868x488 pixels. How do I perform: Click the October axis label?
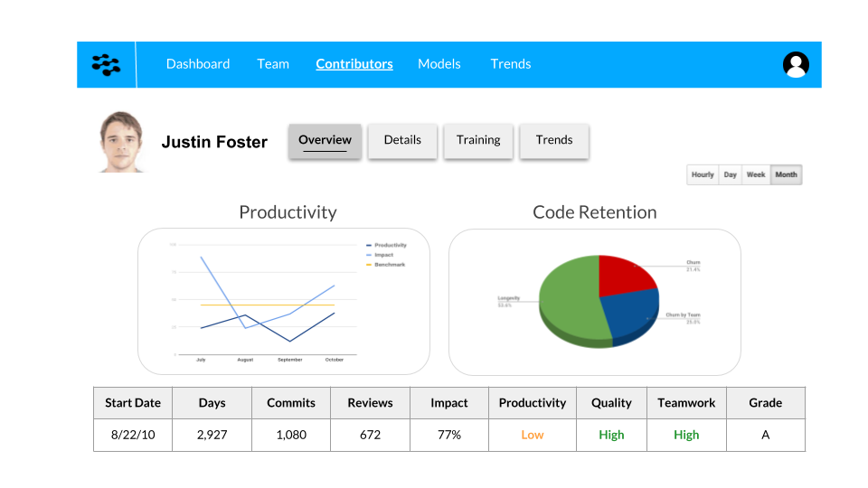(x=335, y=360)
